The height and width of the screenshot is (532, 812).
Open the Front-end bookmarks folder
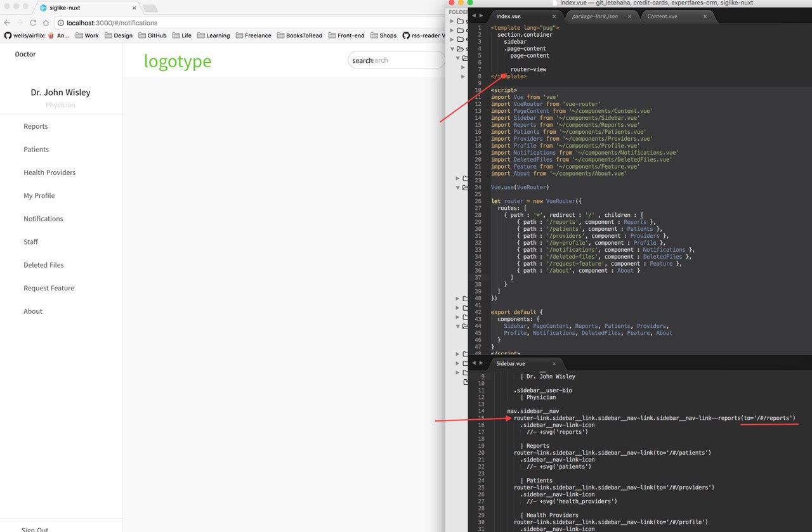pyautogui.click(x=347, y=36)
